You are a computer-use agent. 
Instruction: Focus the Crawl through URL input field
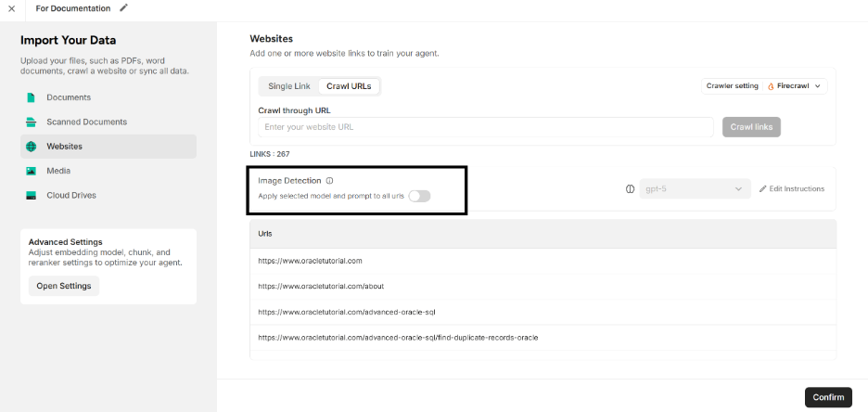[x=486, y=127]
